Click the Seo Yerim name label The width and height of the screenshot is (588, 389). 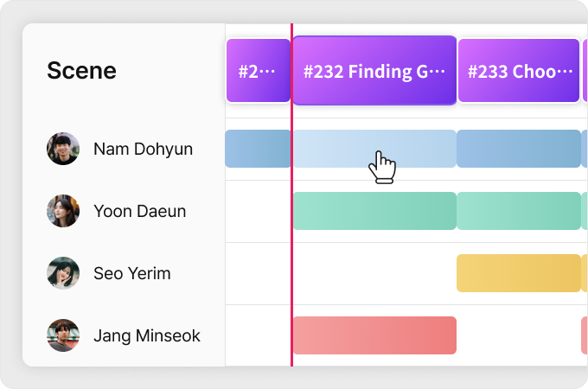[131, 273]
